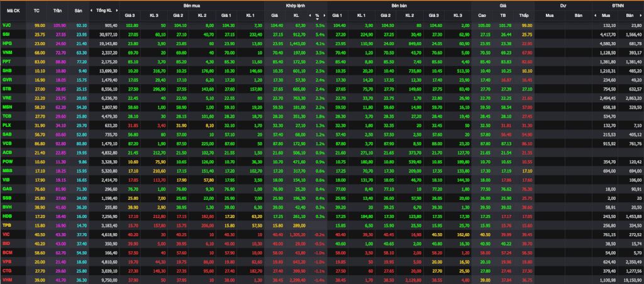Click SSI total volume 30,977,10
This screenshot has width=644, height=284.
coord(109,34)
